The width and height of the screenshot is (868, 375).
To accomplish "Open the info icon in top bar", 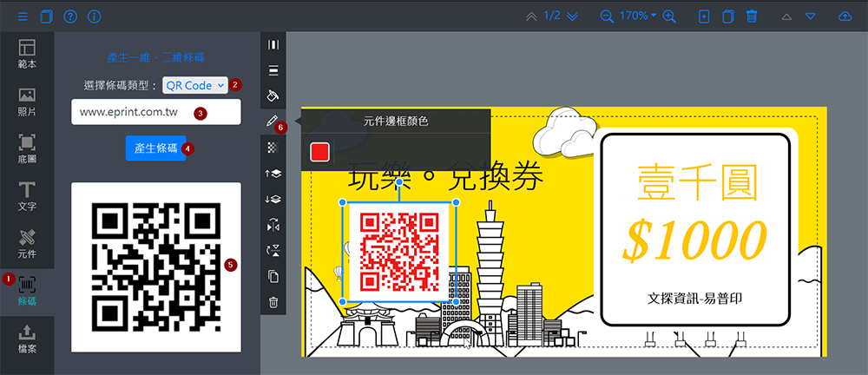I will (x=94, y=16).
